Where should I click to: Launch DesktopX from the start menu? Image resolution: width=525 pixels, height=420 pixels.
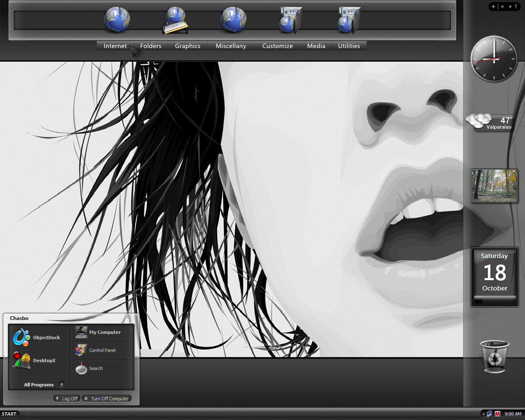pos(21,360)
